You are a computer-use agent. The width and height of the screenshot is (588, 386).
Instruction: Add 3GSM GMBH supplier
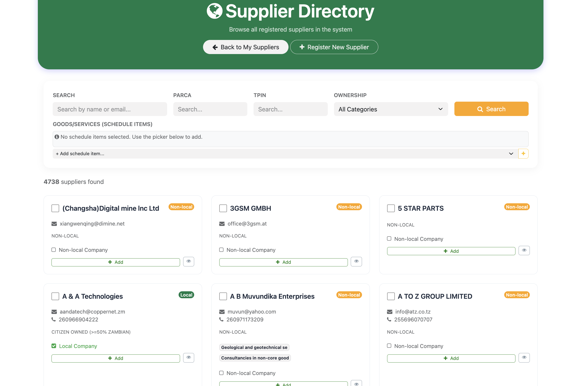click(x=283, y=262)
